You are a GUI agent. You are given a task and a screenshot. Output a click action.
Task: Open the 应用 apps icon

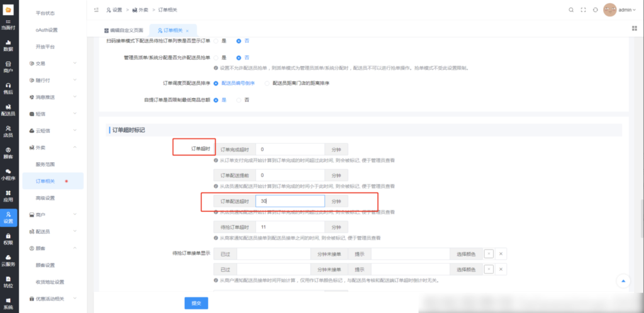pyautogui.click(x=8, y=196)
